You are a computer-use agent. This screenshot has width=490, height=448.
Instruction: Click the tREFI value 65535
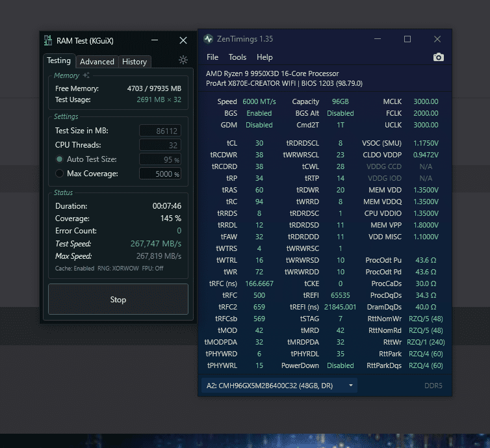tap(341, 295)
